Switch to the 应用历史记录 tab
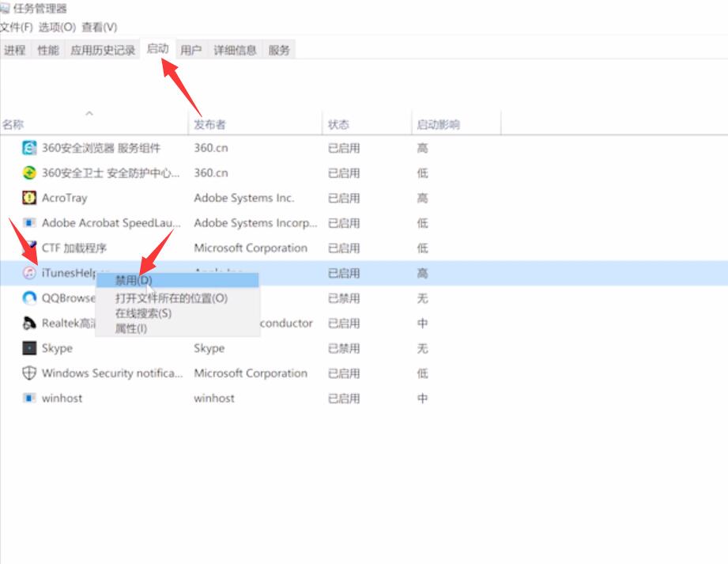728x564 pixels. click(103, 50)
